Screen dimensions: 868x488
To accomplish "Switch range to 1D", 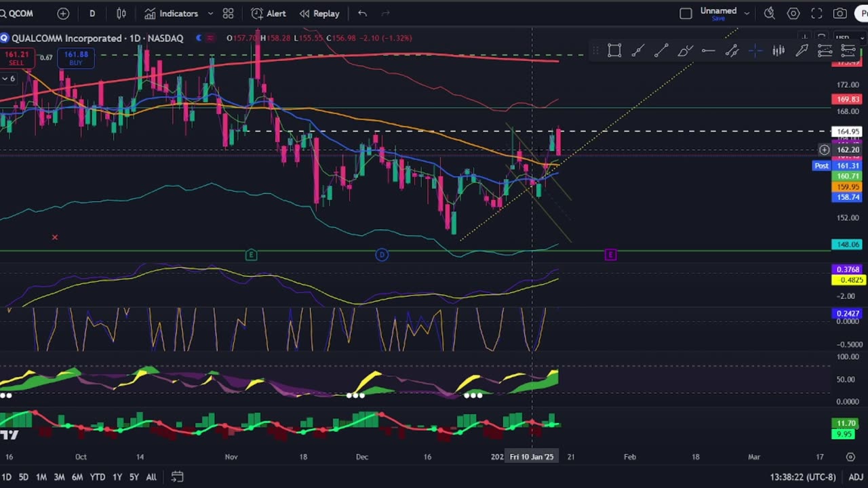I will click(x=6, y=477).
